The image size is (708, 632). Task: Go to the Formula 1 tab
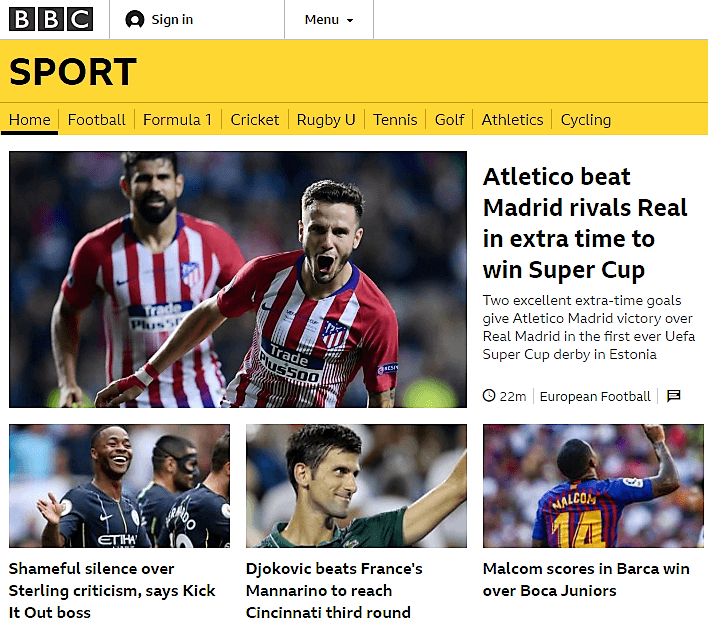177,120
